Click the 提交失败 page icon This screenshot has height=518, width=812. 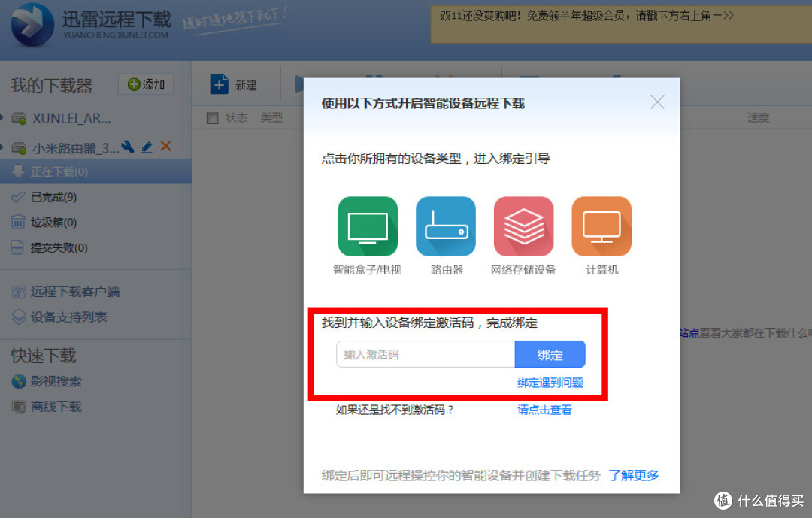click(17, 247)
